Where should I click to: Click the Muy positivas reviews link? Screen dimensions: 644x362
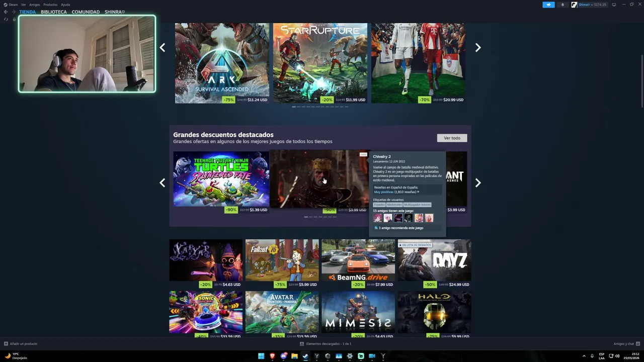coord(383,192)
